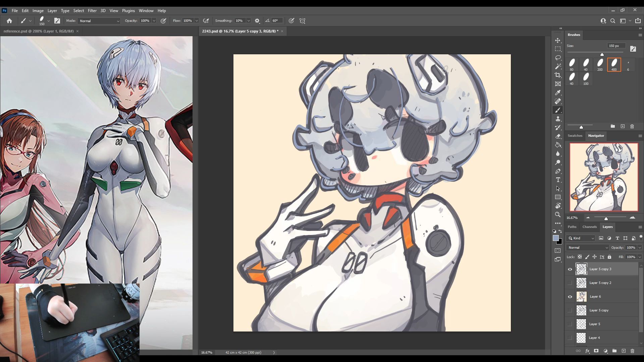This screenshot has height=362, width=644.
Task: Select the Zoom tool in toolbar
Action: [558, 215]
